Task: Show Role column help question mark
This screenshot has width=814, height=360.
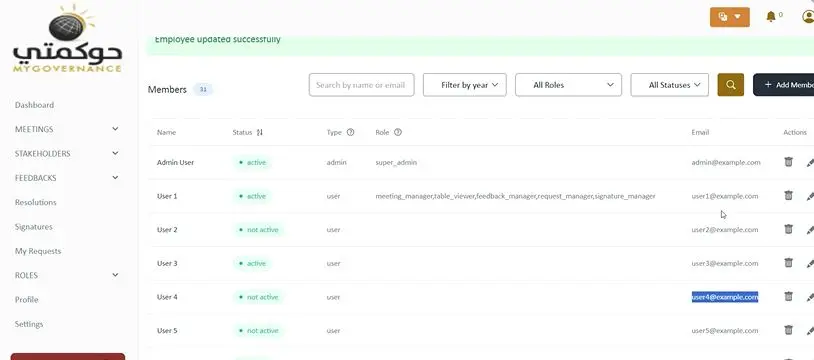Action: (x=398, y=132)
